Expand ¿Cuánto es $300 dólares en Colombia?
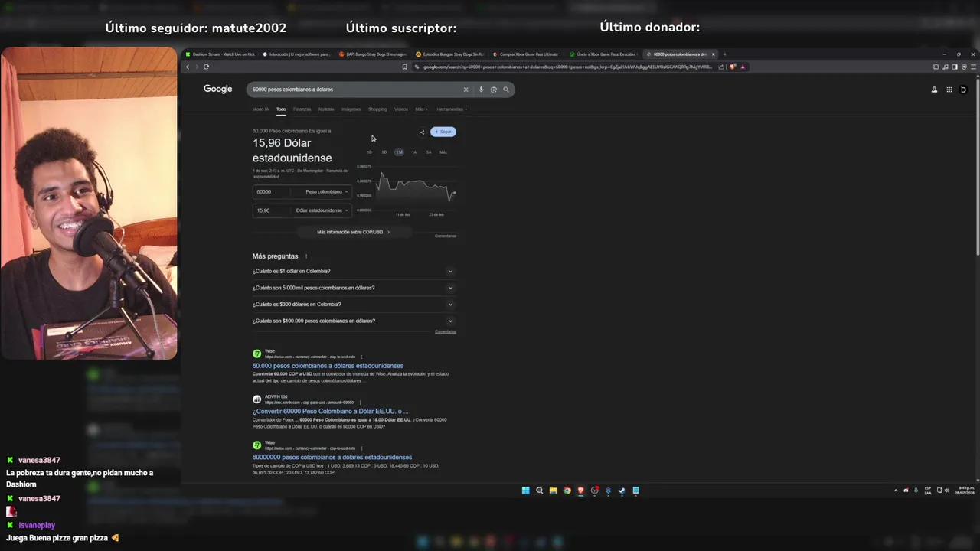 [354, 305]
